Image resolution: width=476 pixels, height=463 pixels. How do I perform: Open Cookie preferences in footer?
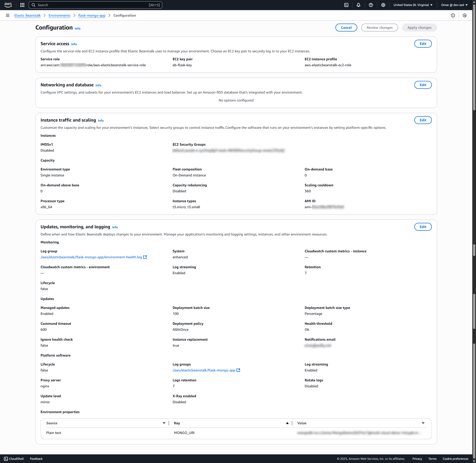pyautogui.click(x=455, y=459)
